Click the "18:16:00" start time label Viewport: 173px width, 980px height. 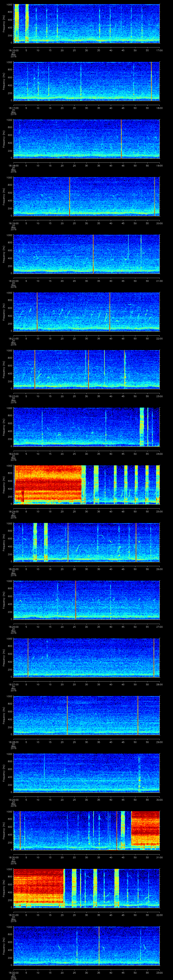click(14, 50)
